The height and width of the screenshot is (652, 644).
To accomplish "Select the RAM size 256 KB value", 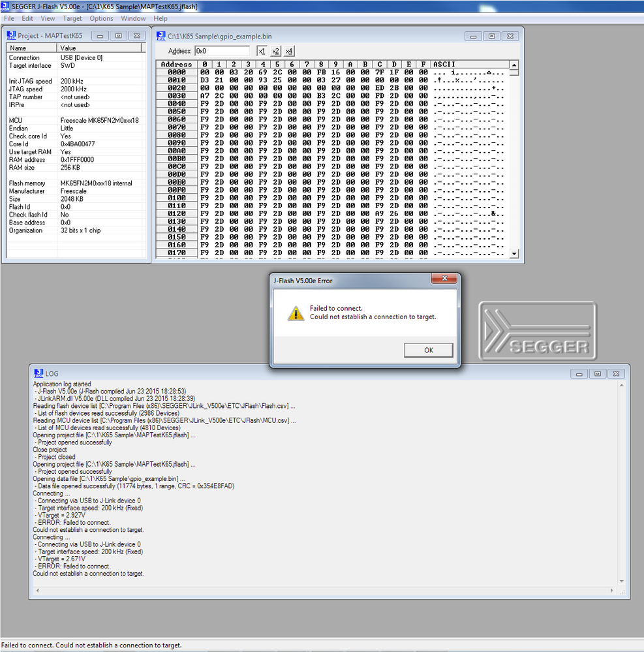I will point(70,168).
